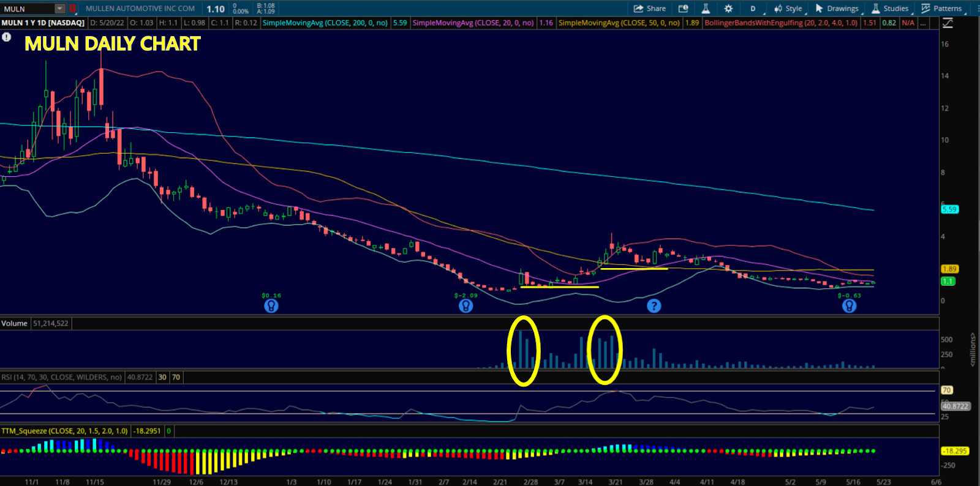
Task: Click the green 1.1 last price bubble
Action: (x=948, y=282)
